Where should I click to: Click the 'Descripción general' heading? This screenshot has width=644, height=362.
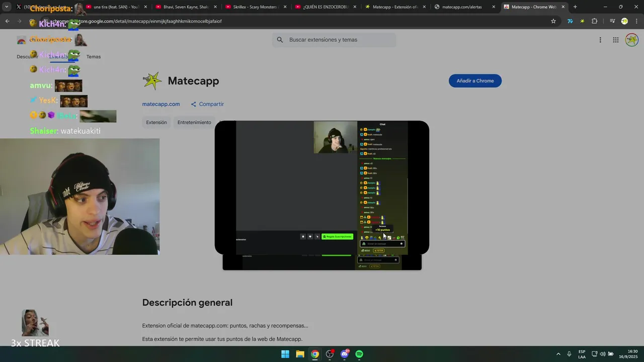point(187,303)
